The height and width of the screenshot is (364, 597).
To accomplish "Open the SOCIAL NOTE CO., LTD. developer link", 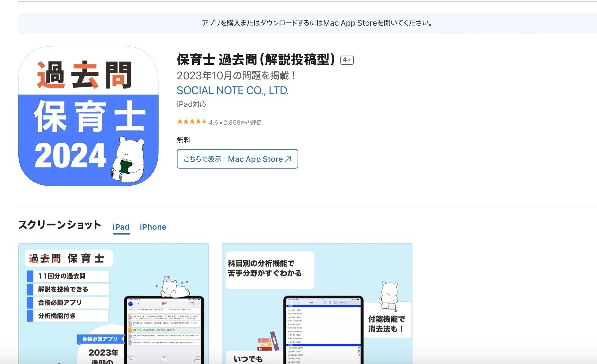I will pos(233,90).
